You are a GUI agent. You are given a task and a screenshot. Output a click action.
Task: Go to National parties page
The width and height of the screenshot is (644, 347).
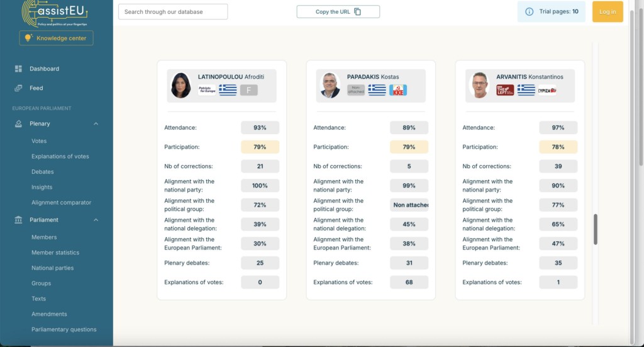[52, 268]
